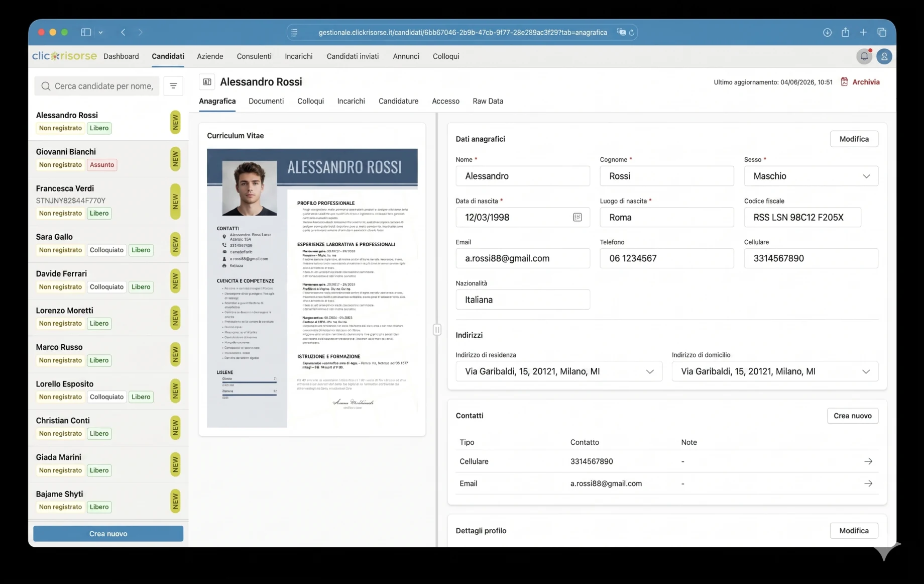The height and width of the screenshot is (584, 924).
Task: Open the Cellulare contact row arrow
Action: coord(868,461)
